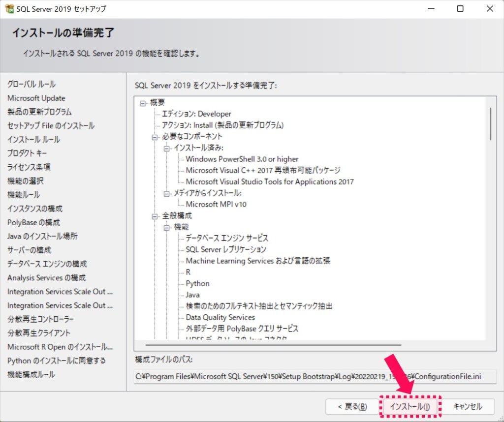This screenshot has width=504, height=422.
Task: Click the SQL Server setup title bar icon
Action: coord(9,9)
